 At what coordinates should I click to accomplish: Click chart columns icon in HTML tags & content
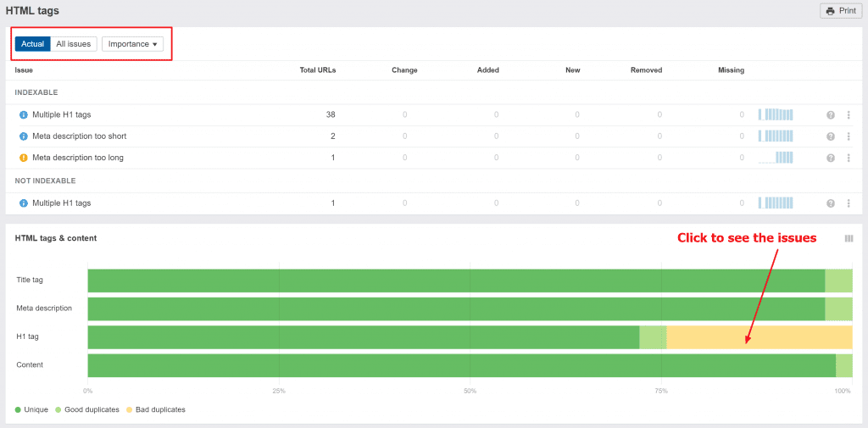pyautogui.click(x=849, y=239)
